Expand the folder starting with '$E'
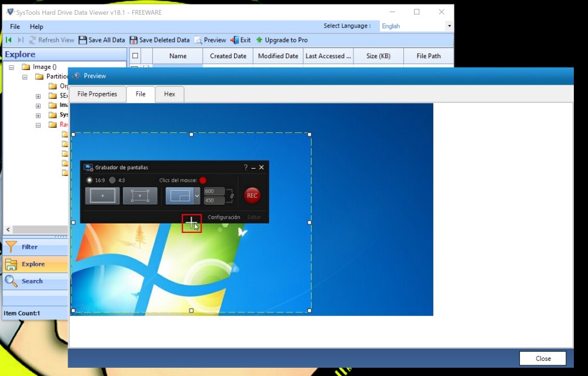Image resolution: width=588 pixels, height=376 pixels. pos(38,97)
